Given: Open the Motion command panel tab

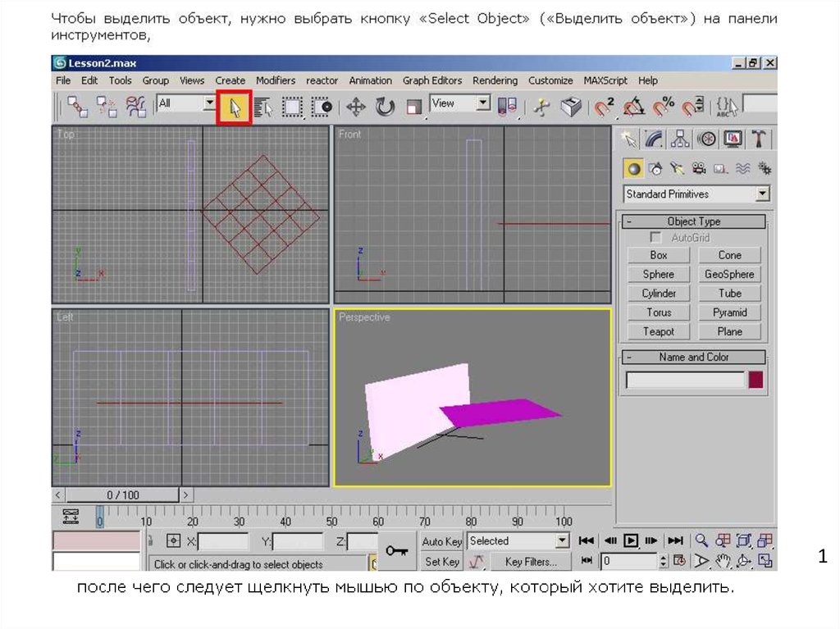Looking at the screenshot, I should pos(705,139).
